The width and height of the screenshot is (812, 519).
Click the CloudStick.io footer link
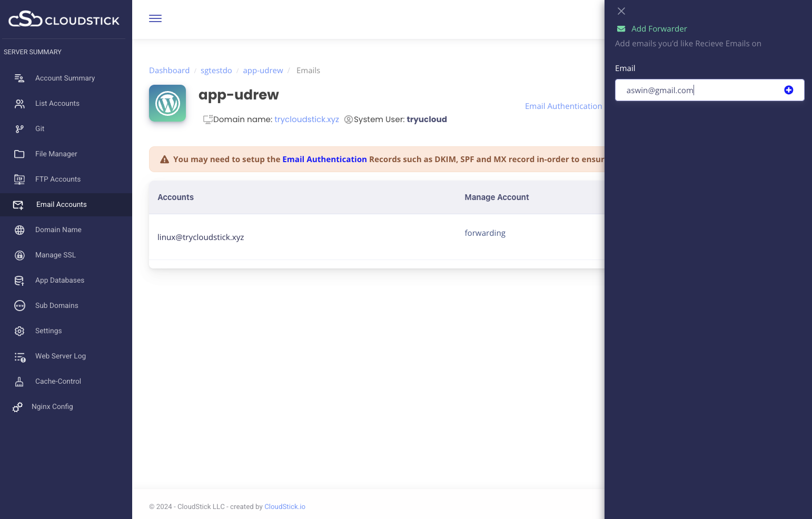click(284, 506)
